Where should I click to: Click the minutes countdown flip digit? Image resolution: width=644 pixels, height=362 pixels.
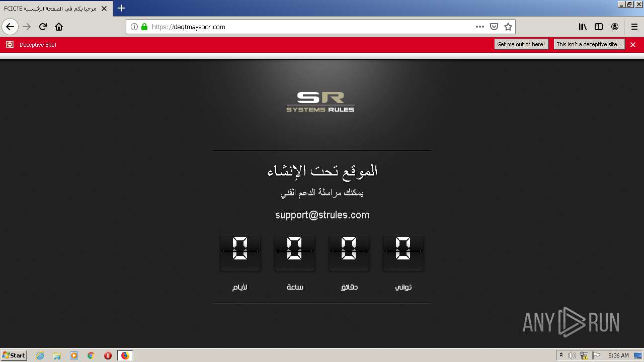point(349,253)
